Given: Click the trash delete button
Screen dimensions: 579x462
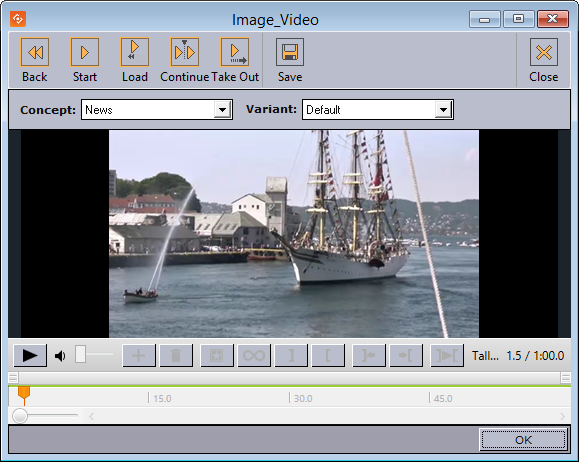Looking at the screenshot, I should 176,356.
